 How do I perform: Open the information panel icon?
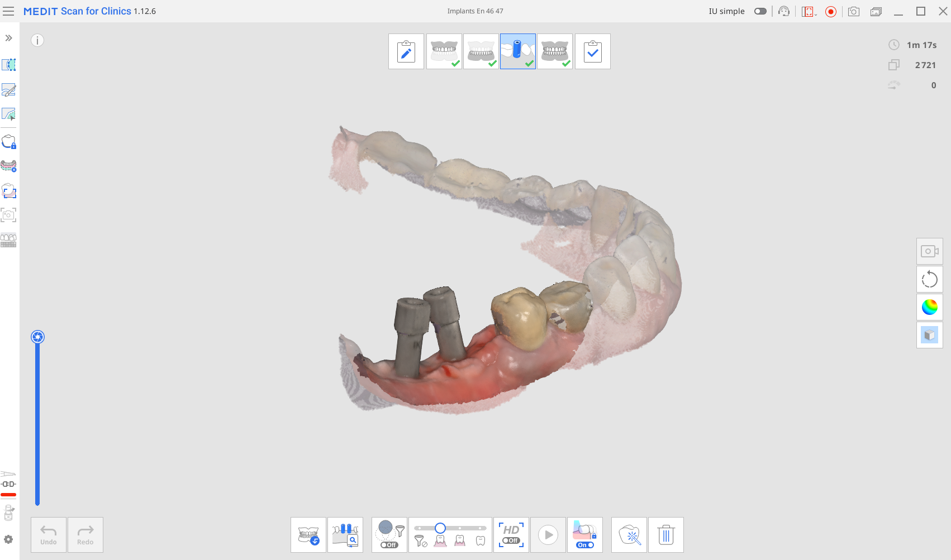(37, 40)
